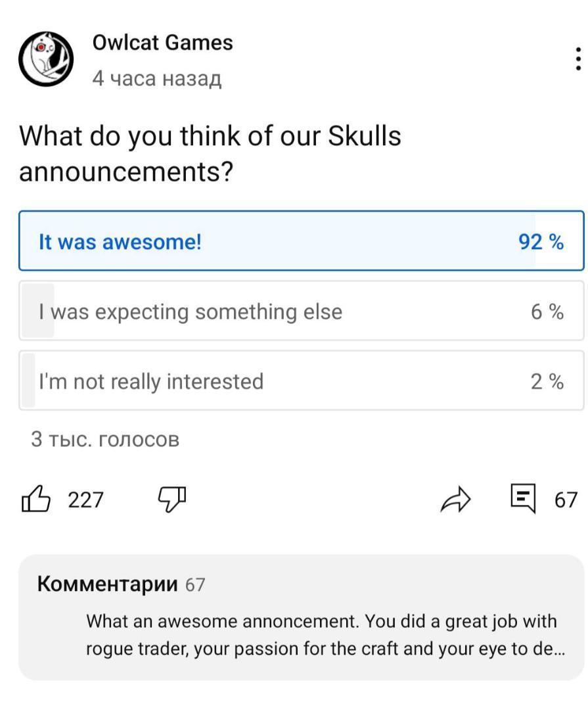The height and width of the screenshot is (710, 588).
Task: Expand the truncated comment preview text
Action: [321, 635]
